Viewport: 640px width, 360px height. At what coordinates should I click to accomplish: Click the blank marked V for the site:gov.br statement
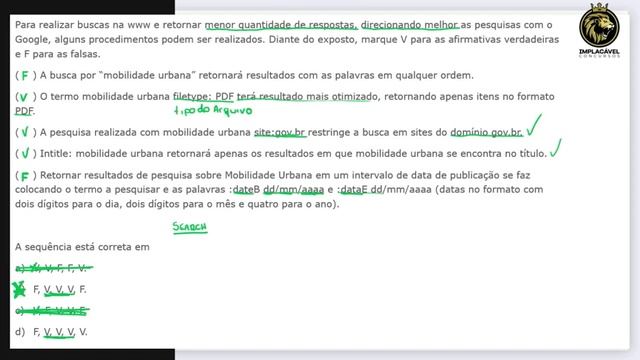24,132
